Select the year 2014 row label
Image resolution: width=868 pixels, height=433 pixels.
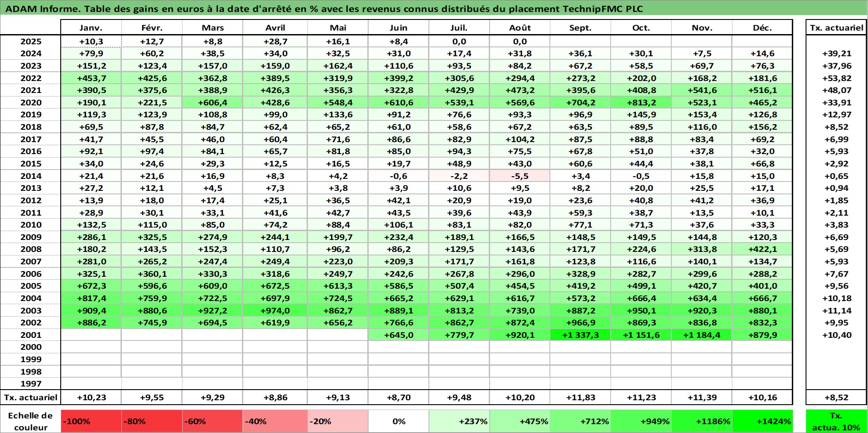click(31, 176)
